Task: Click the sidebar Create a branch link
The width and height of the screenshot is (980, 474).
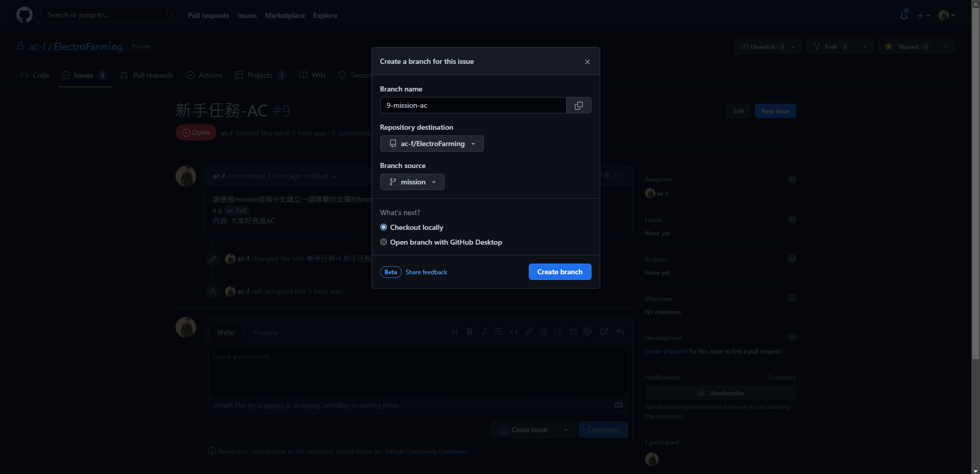Action: [666, 351]
